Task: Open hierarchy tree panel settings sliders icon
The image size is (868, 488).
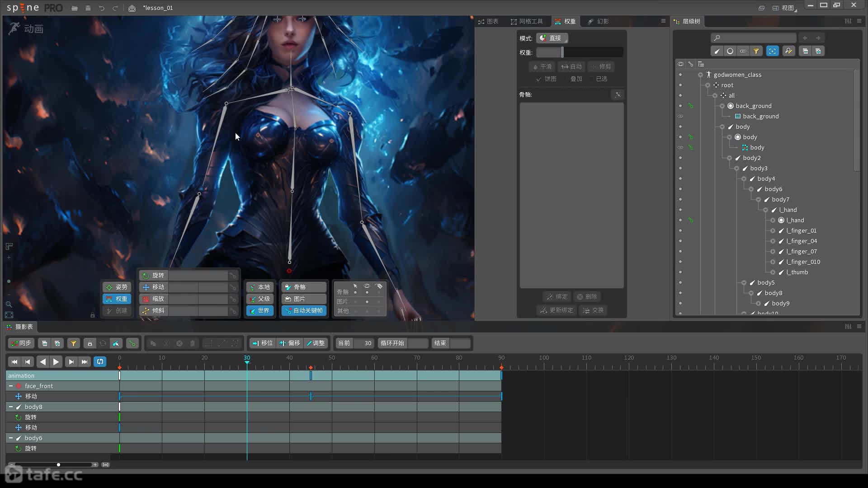Action: pos(848,21)
